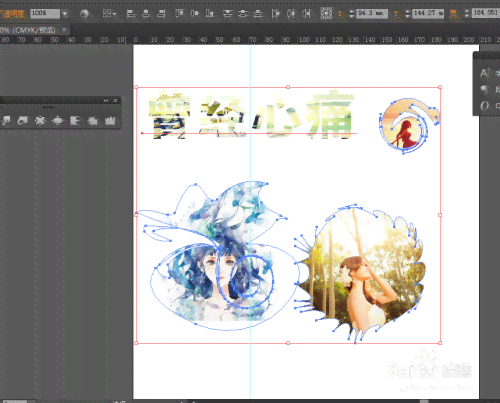Edit the X position field 94.3 mm
The image size is (500, 403).
click(x=372, y=14)
